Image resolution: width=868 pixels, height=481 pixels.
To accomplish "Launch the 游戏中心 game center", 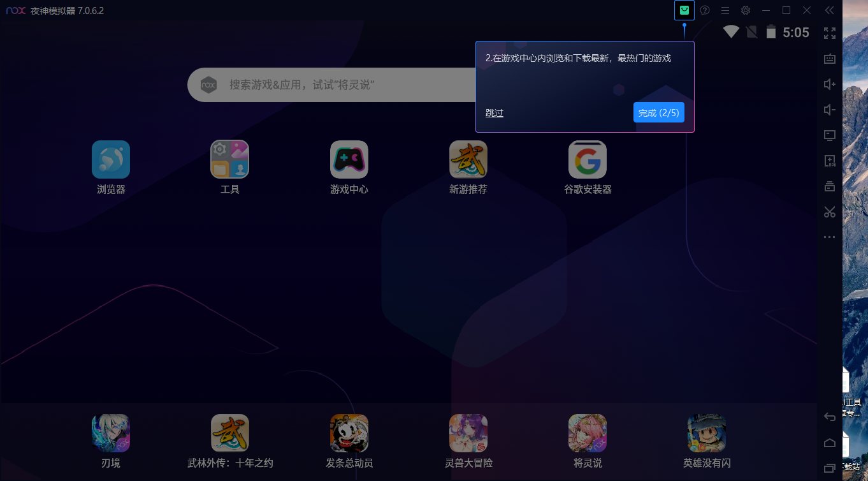I will pos(349,159).
